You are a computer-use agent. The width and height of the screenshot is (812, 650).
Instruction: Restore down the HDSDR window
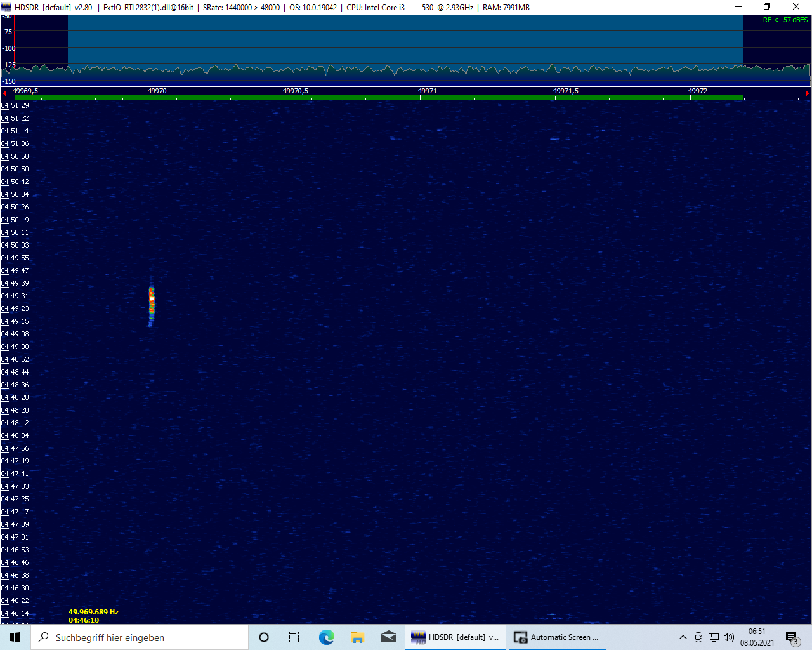click(767, 7)
